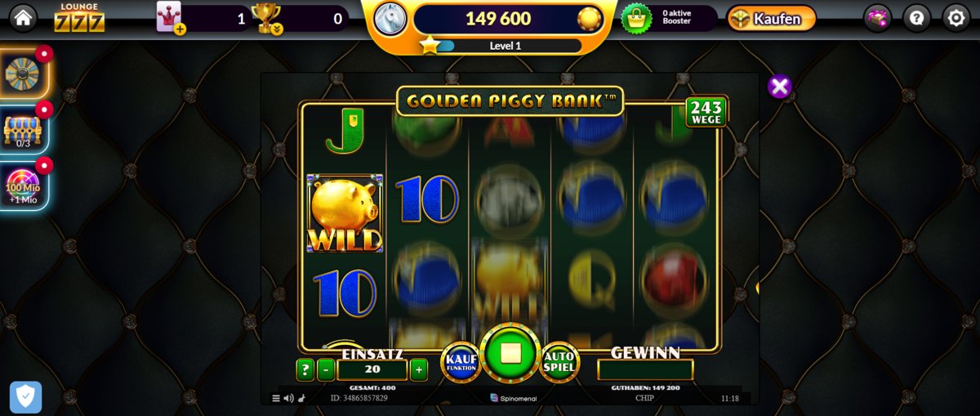Open the horse avatar profile
This screenshot has width=980, height=416.
(x=390, y=18)
